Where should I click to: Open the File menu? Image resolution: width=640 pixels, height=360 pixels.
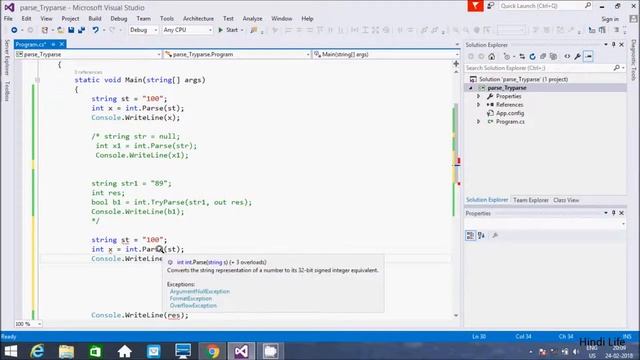(8, 18)
